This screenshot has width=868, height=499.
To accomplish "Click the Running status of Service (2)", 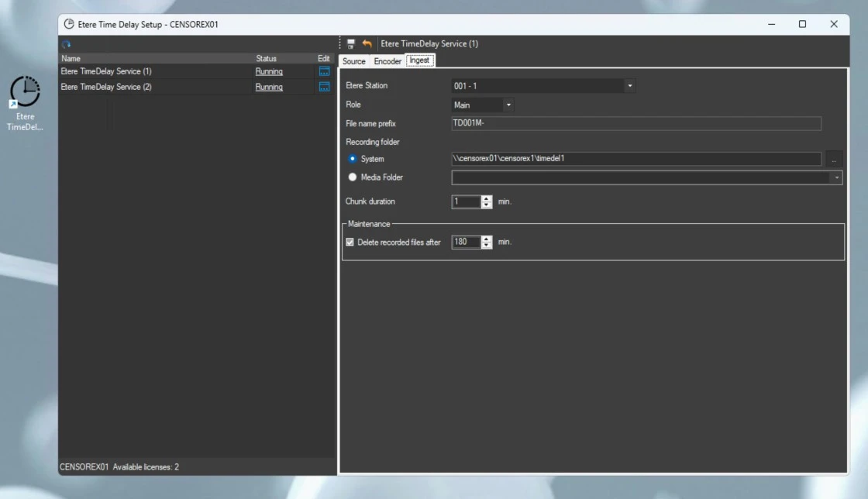I will (269, 87).
